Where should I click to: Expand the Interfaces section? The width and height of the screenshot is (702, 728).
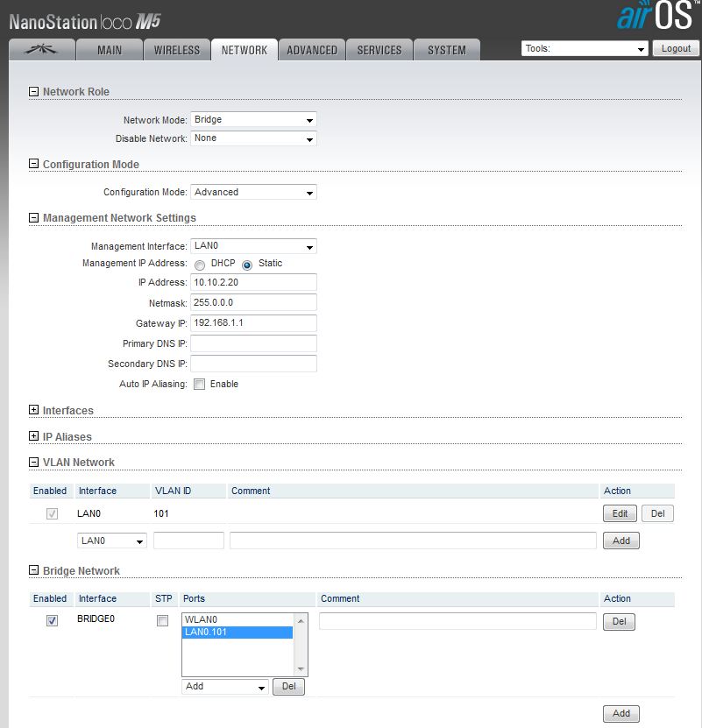coord(33,410)
